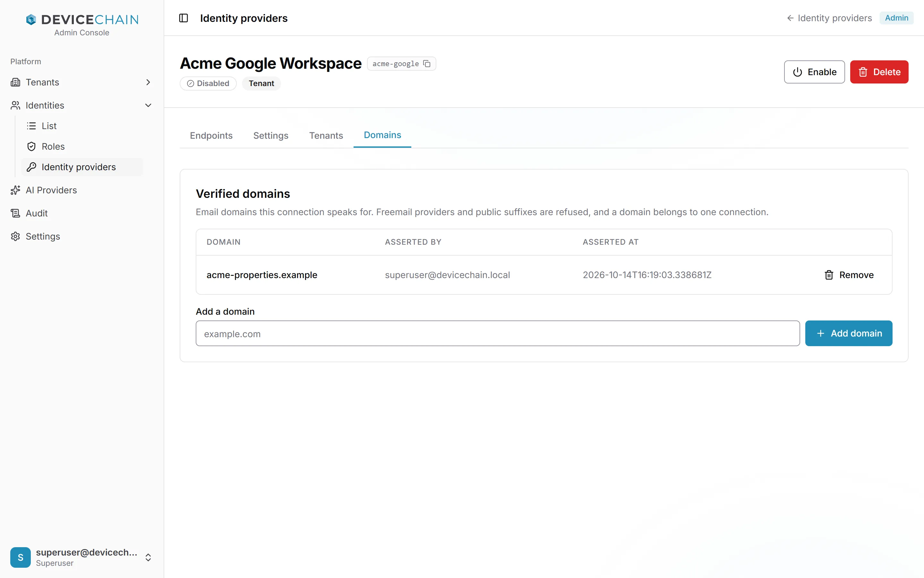The image size is (924, 578).
Task: Click the Roles shield icon
Action: 31,146
